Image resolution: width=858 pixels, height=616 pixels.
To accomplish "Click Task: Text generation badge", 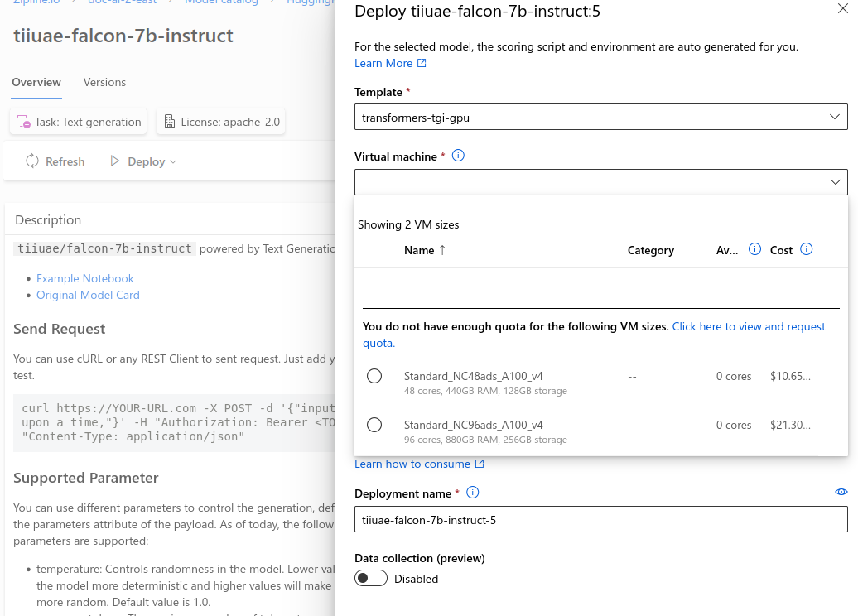I will click(79, 122).
